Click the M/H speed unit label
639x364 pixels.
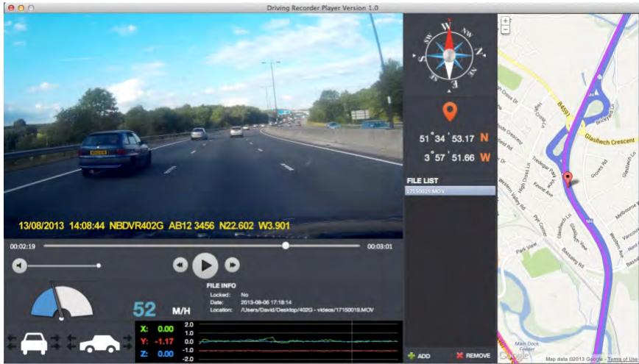[181, 312]
